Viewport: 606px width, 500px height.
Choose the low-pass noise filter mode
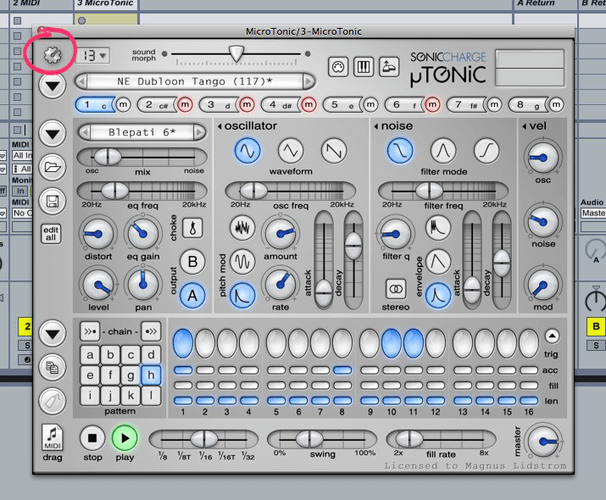[400, 150]
